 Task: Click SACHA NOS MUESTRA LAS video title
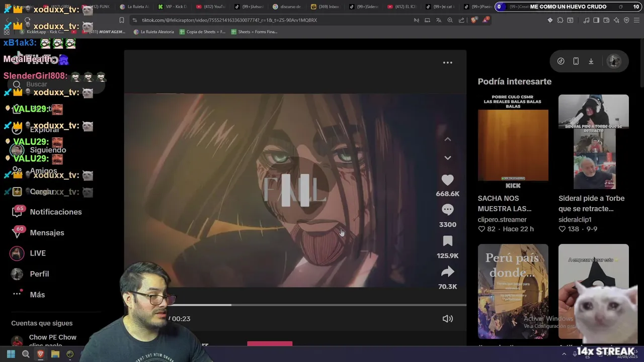pyautogui.click(x=505, y=203)
